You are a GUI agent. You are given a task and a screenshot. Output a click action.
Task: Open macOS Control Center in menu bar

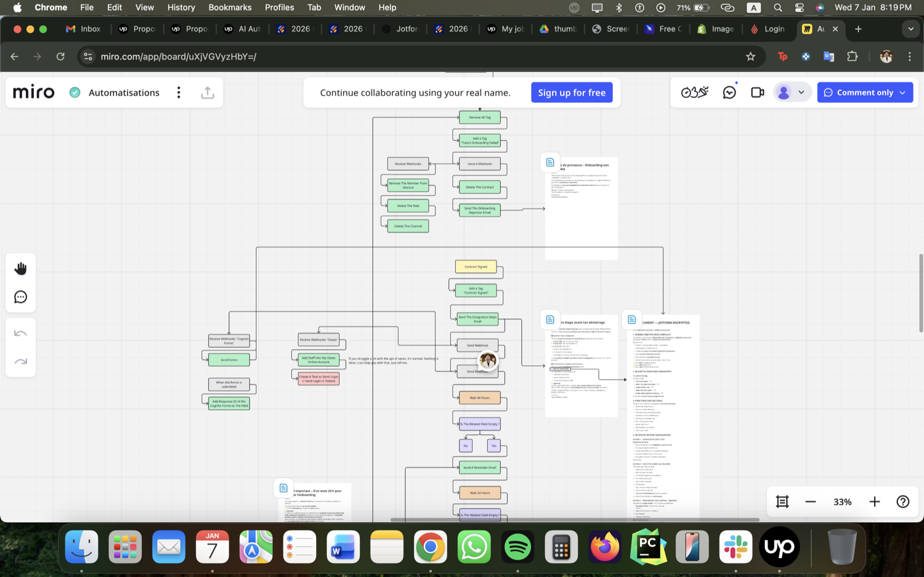tap(799, 7)
